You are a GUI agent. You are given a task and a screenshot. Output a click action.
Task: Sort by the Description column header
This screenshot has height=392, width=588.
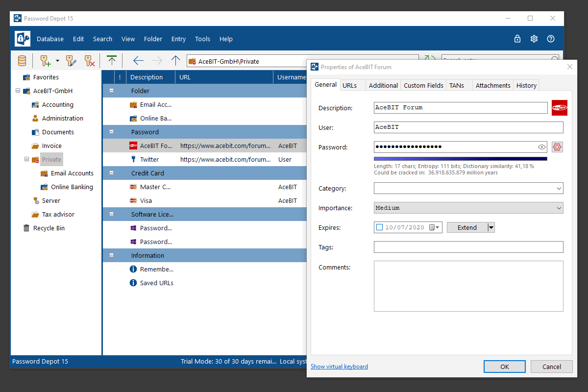click(x=150, y=77)
